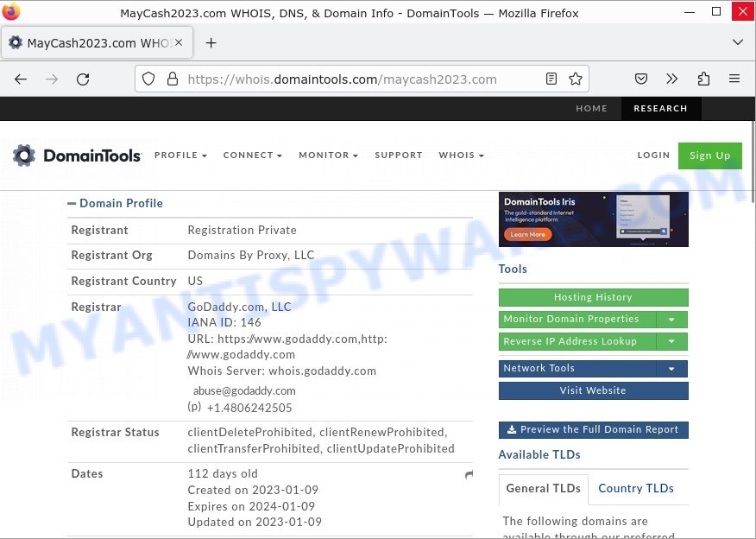Click the Firefox logo in title bar
The image size is (756, 539).
pyautogui.click(x=11, y=11)
